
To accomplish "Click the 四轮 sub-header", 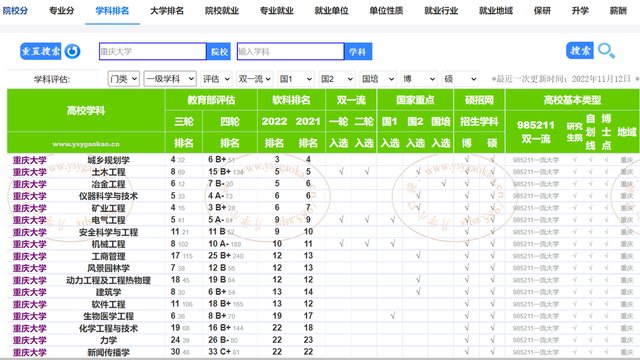I will pyautogui.click(x=230, y=122).
